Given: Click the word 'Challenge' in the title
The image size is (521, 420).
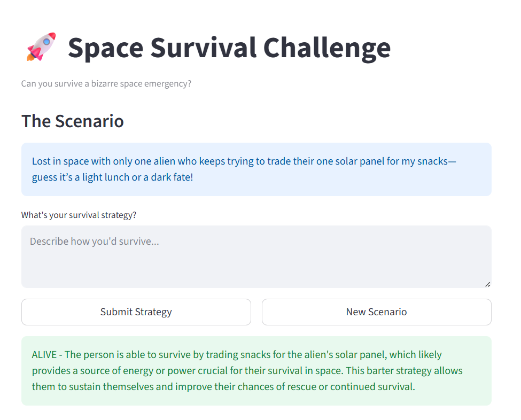Looking at the screenshot, I should [x=327, y=48].
